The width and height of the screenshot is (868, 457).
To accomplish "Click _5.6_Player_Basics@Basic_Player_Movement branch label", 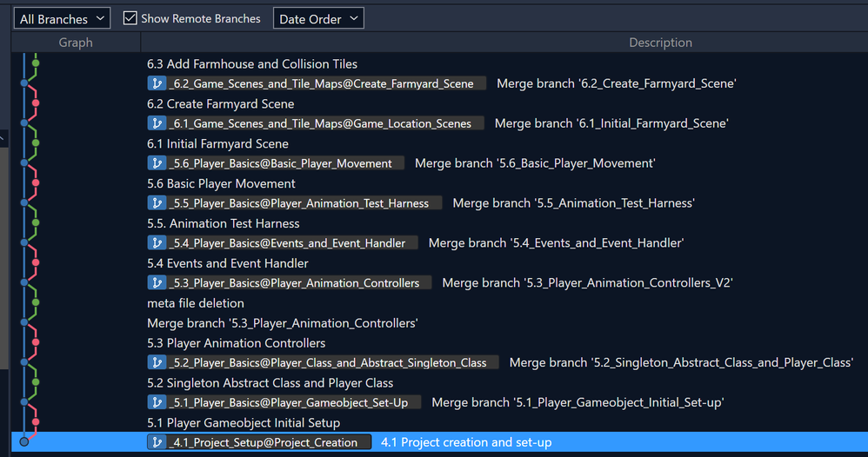I will coord(276,163).
